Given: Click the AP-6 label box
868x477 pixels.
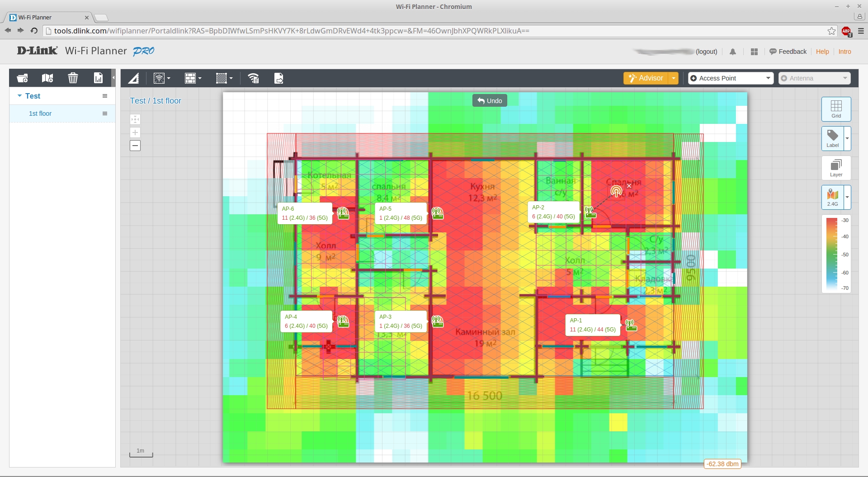Looking at the screenshot, I should (305, 213).
